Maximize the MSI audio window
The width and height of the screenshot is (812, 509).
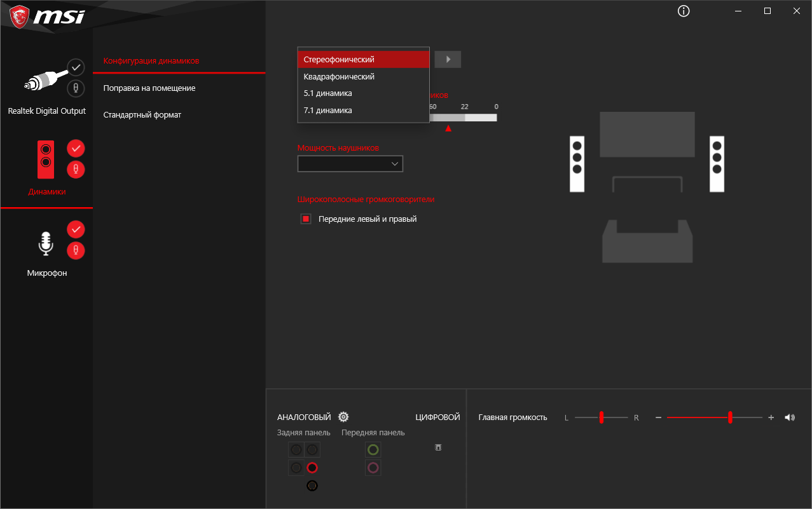pos(767,11)
